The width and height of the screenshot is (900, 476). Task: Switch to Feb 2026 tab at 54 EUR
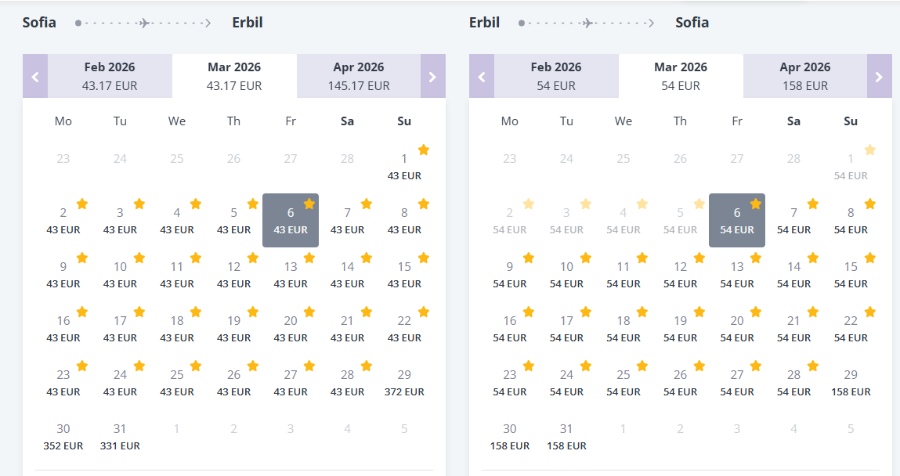[x=556, y=76]
